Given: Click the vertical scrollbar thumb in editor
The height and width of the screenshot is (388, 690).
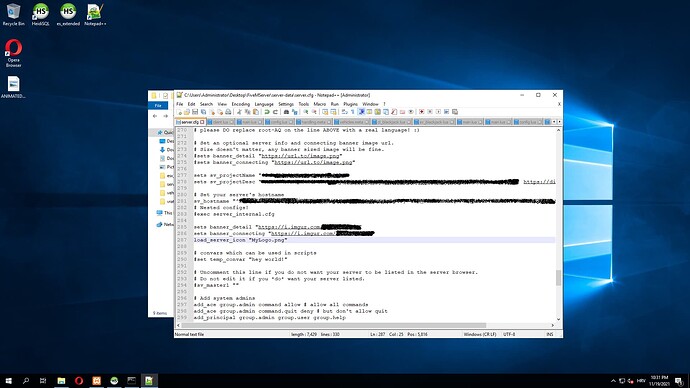Looking at the screenshot, I should (x=558, y=278).
